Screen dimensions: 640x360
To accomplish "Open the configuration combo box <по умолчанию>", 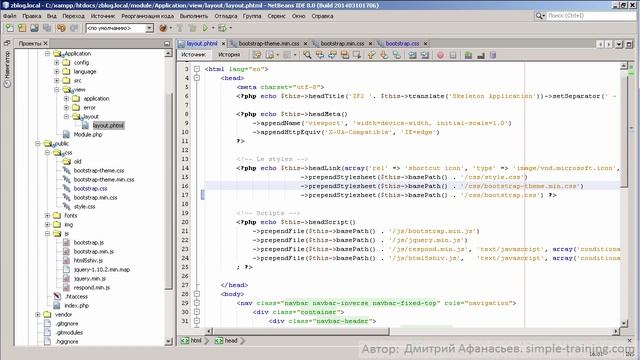I will coord(120,28).
